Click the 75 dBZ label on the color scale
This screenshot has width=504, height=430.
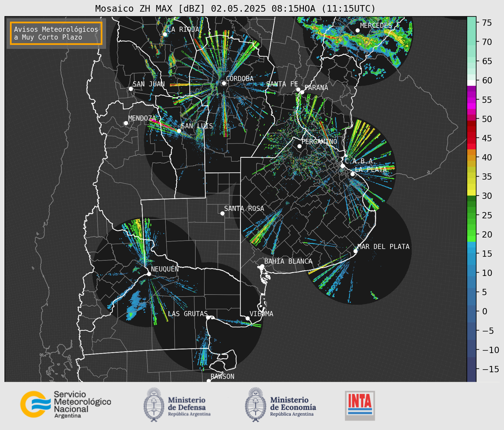tap(487, 23)
